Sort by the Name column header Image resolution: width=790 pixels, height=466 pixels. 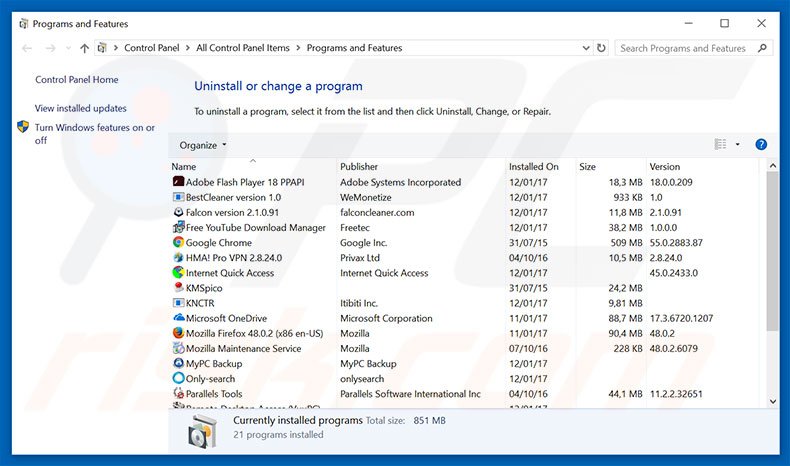pos(252,166)
